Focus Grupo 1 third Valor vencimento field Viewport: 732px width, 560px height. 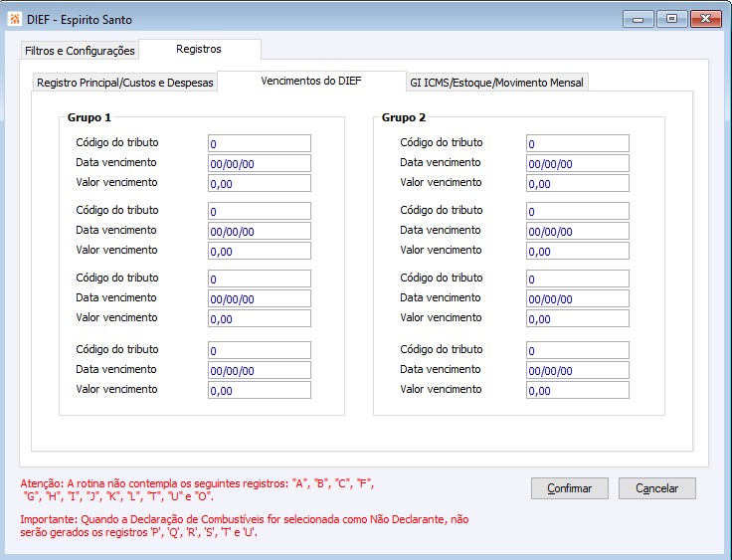[260, 318]
